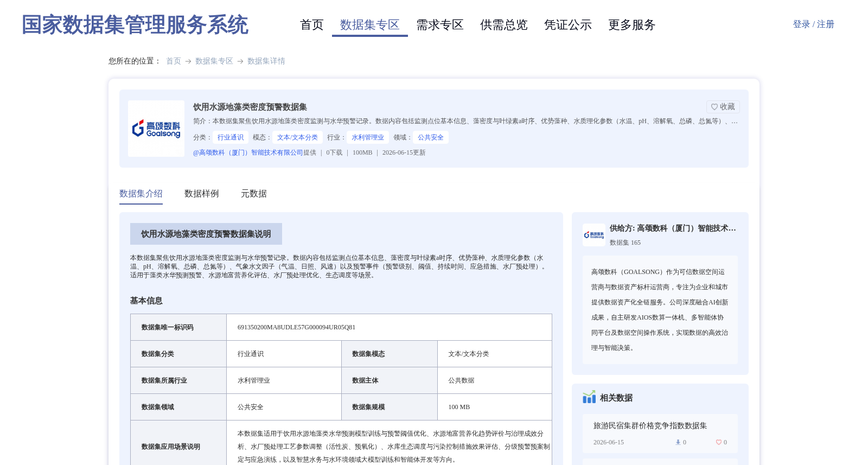Switch to the 元数据 tab
This screenshot has height=465, width=868.
pyautogui.click(x=254, y=194)
